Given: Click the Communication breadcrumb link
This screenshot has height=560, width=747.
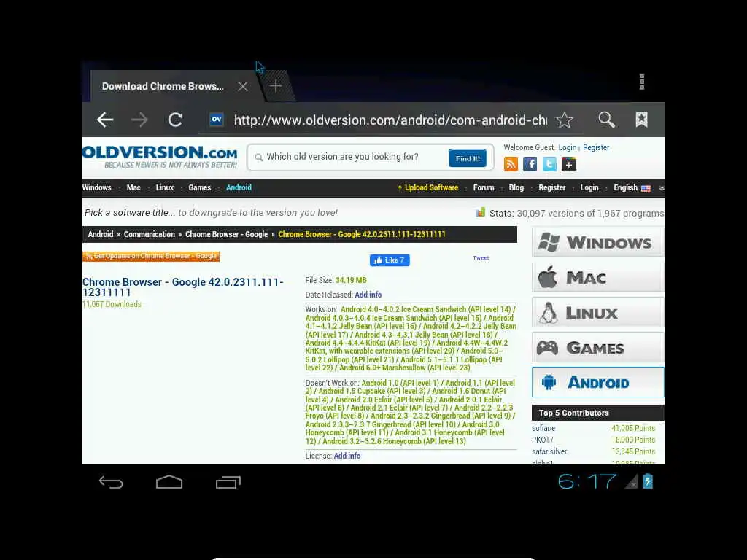Looking at the screenshot, I should [149, 234].
